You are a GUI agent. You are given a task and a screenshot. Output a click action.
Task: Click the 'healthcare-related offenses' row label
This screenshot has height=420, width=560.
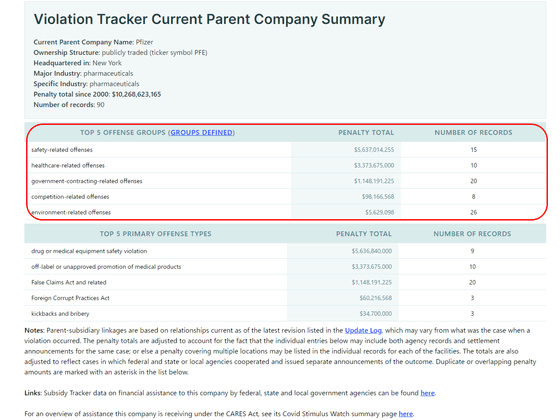(68, 165)
